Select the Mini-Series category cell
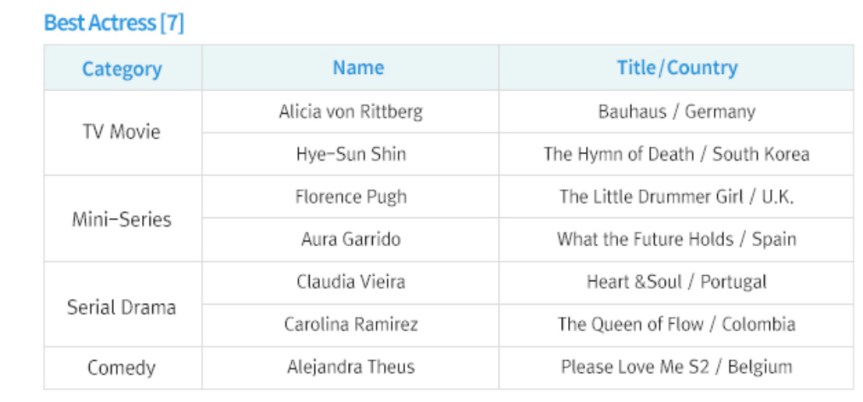 point(122,219)
